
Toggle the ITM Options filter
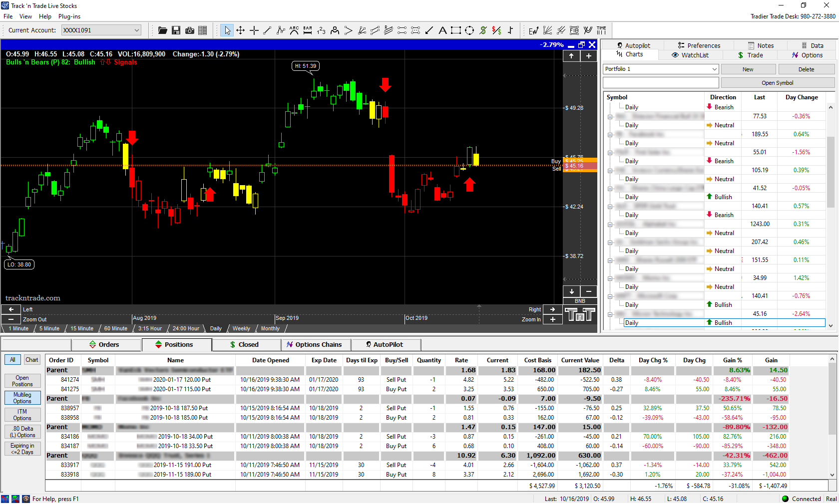(22, 415)
